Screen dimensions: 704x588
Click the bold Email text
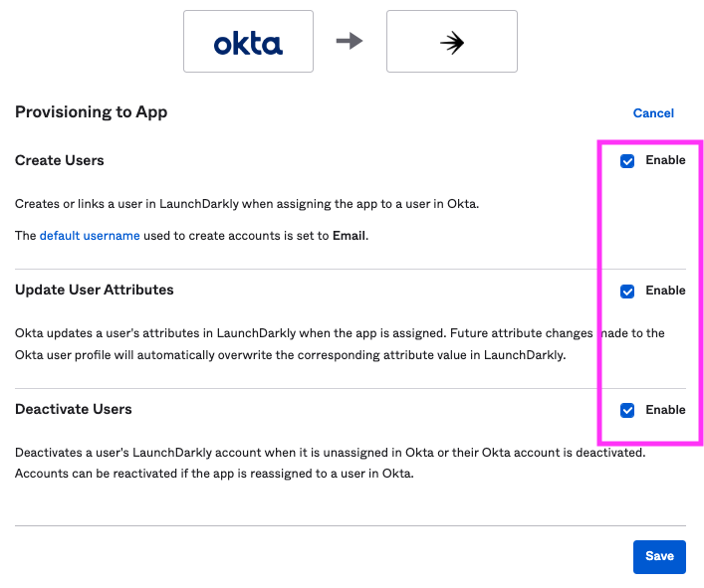[349, 236]
